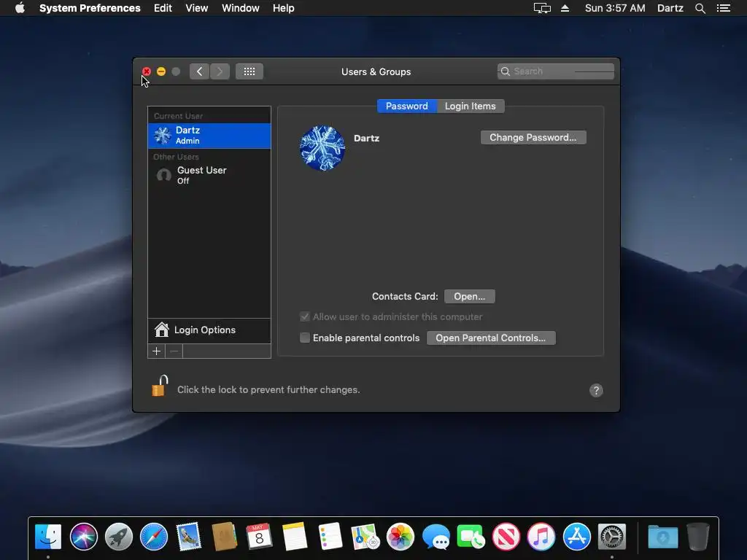Click the eject icon in menu bar
The image size is (747, 560).
point(565,8)
